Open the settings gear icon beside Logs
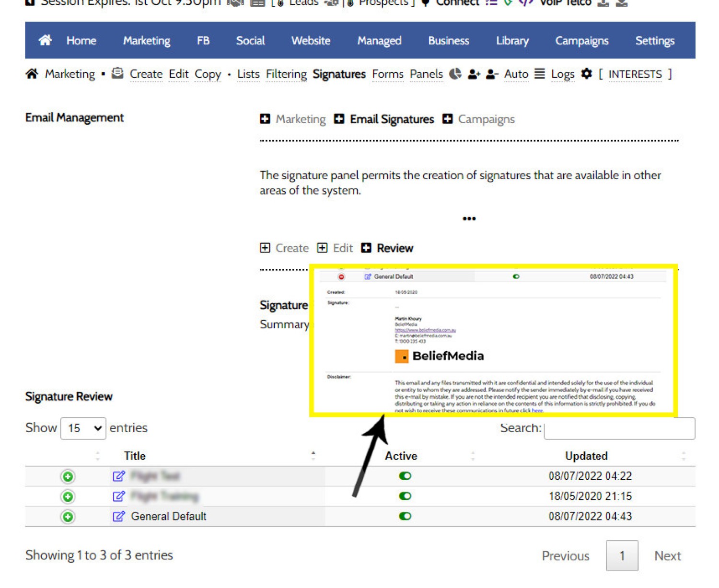 coord(586,74)
